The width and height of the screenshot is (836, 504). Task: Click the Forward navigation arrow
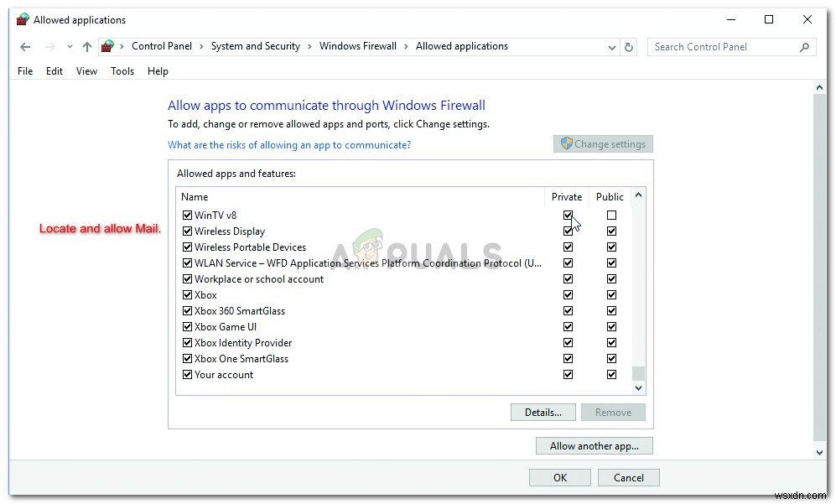pyautogui.click(x=50, y=47)
